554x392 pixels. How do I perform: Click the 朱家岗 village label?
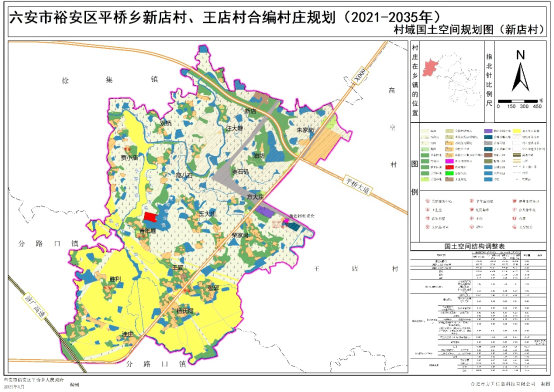(305, 130)
